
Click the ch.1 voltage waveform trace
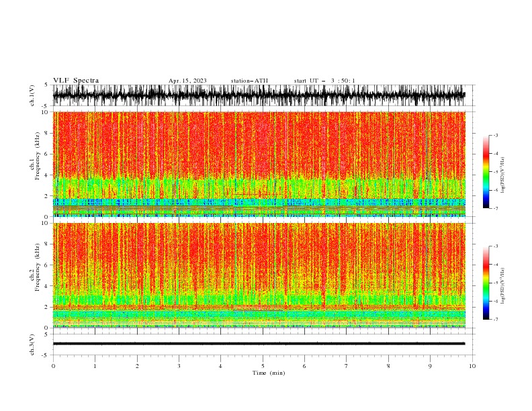[259, 95]
